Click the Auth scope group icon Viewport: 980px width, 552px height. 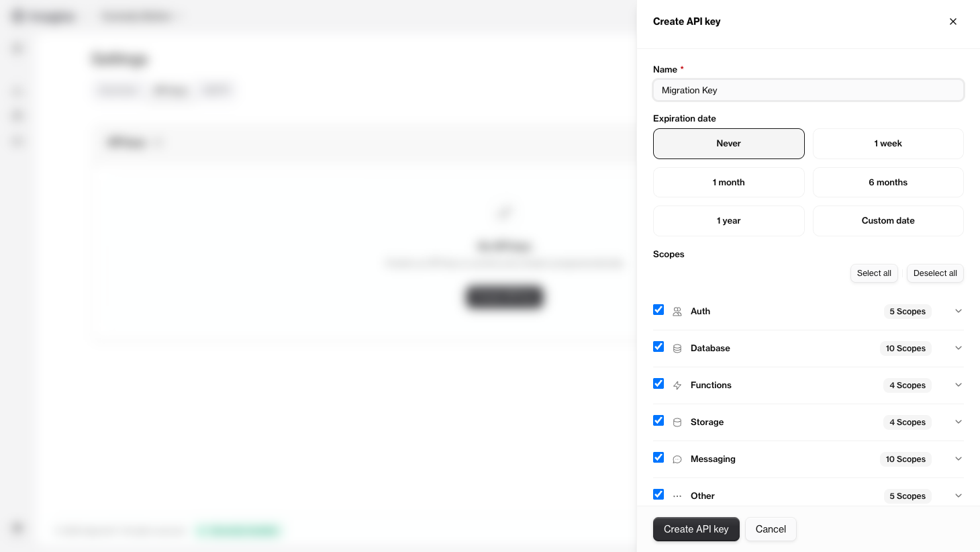(x=677, y=311)
